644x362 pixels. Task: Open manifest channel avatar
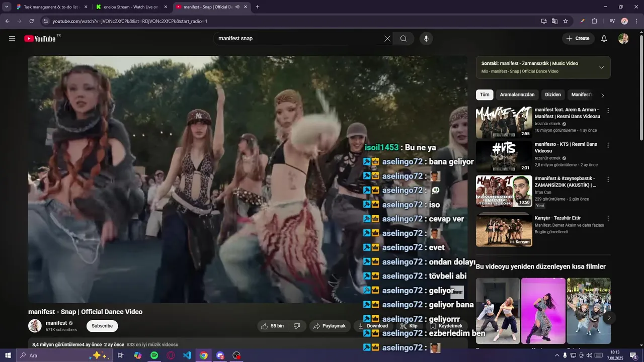pyautogui.click(x=35, y=326)
